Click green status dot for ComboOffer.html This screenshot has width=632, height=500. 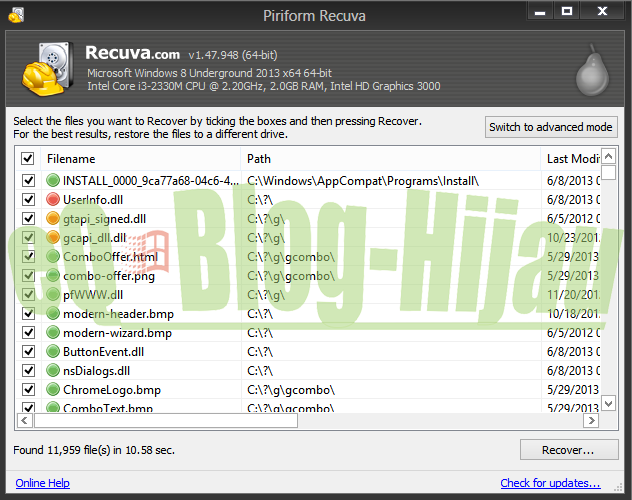53,256
